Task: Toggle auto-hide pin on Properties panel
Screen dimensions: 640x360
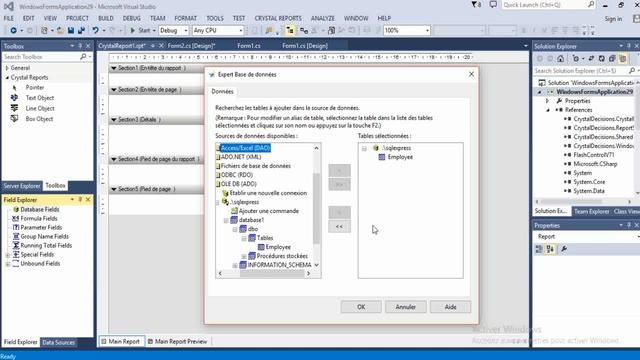Action: 629,225
